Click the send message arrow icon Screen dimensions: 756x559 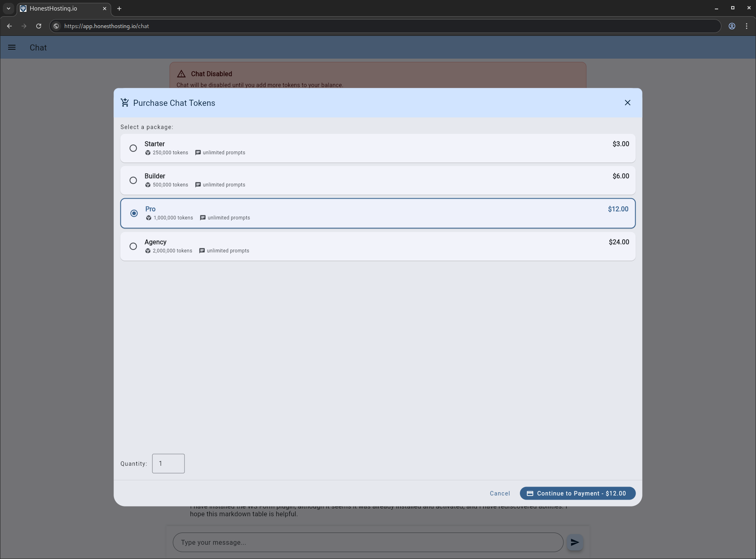coord(574,542)
